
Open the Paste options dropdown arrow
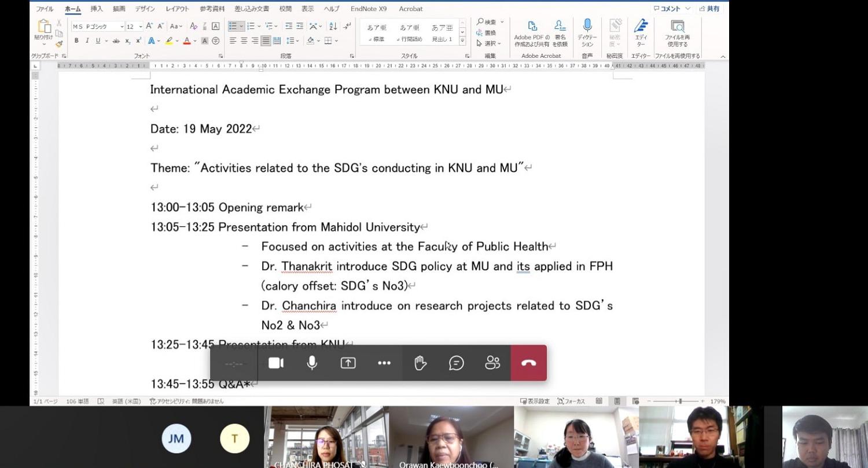(43, 44)
